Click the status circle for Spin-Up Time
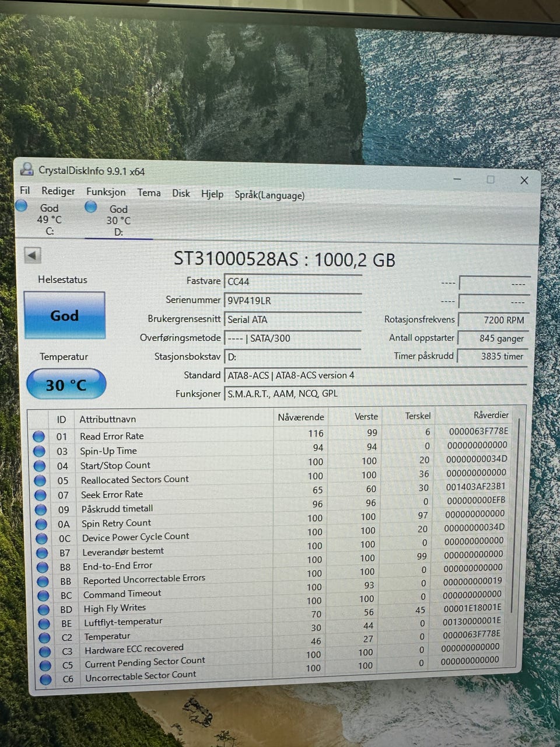This screenshot has height=747, width=560. pyautogui.click(x=39, y=451)
